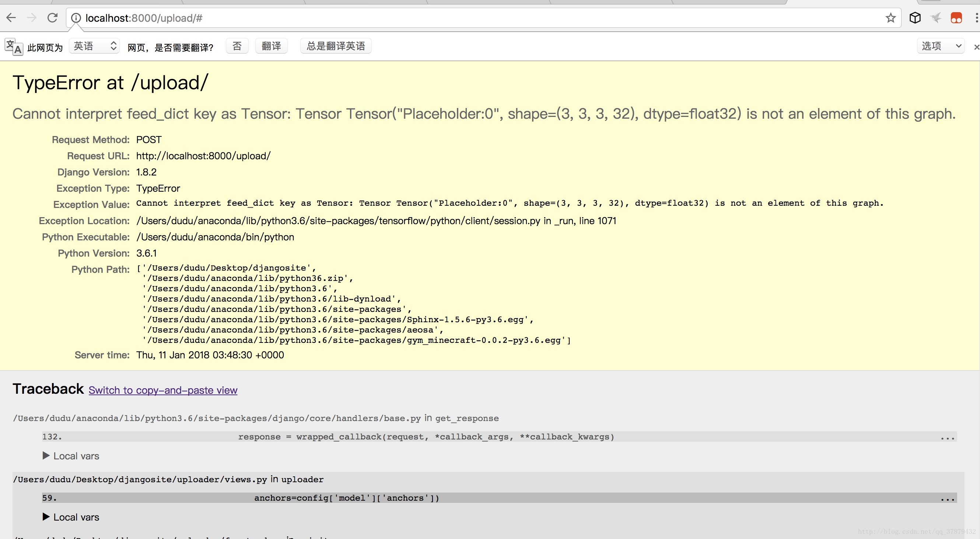Close the translation bar
Viewport: 980px width, 539px height.
pos(976,47)
